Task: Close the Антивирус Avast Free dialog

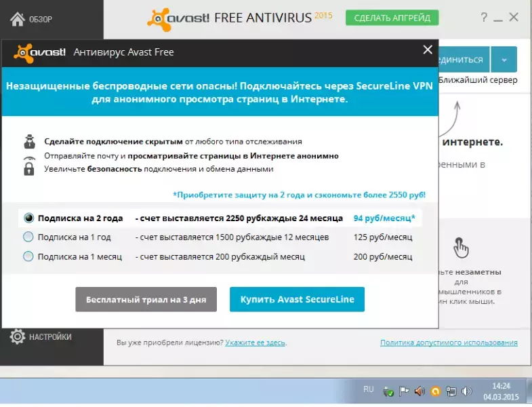Action: tap(428, 50)
